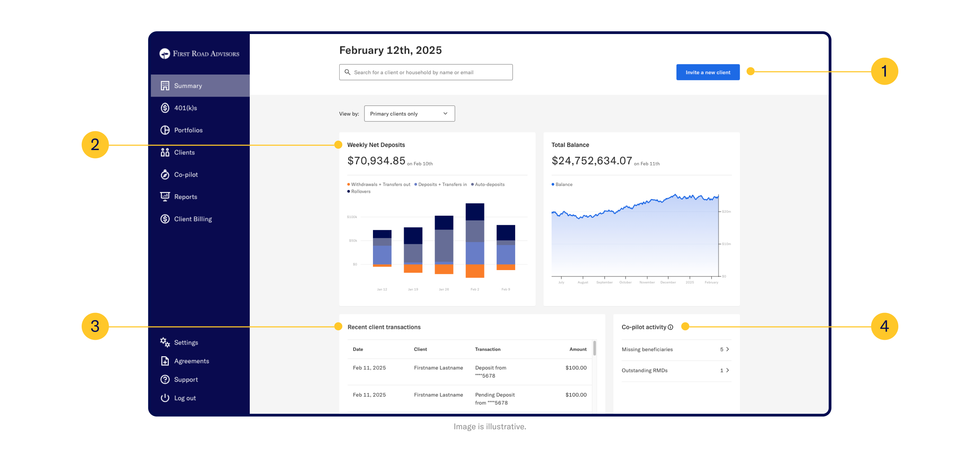Click the transactions table scrollbar
This screenshot has width=980, height=449.
click(x=594, y=348)
